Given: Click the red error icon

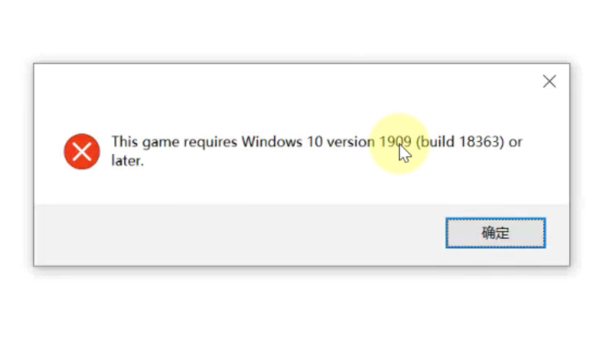Looking at the screenshot, I should click(81, 151).
